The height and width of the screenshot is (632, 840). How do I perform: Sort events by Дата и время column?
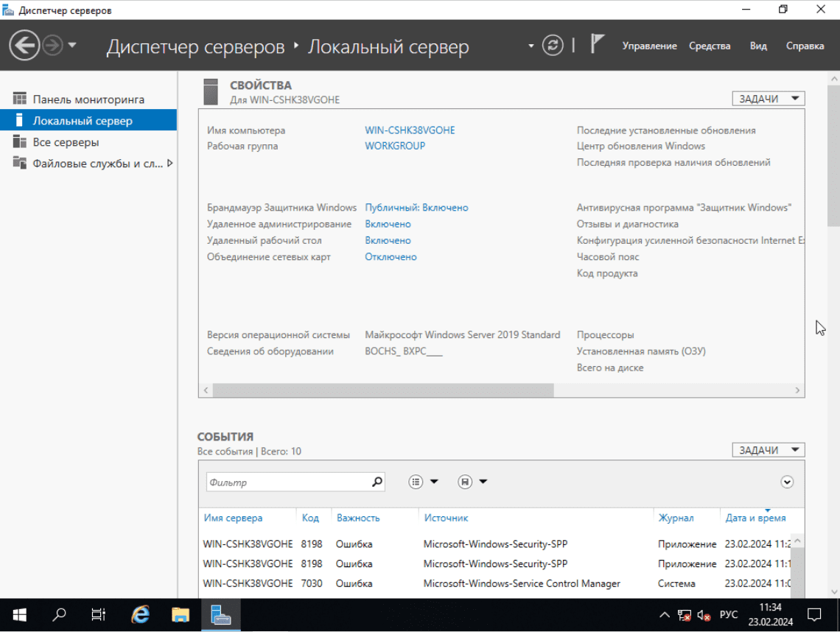tap(755, 518)
